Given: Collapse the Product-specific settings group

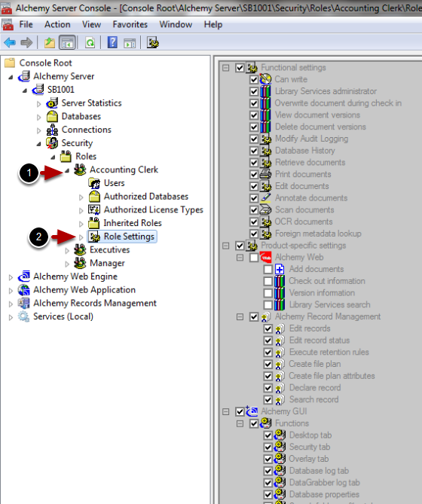Looking at the screenshot, I should coord(226,246).
